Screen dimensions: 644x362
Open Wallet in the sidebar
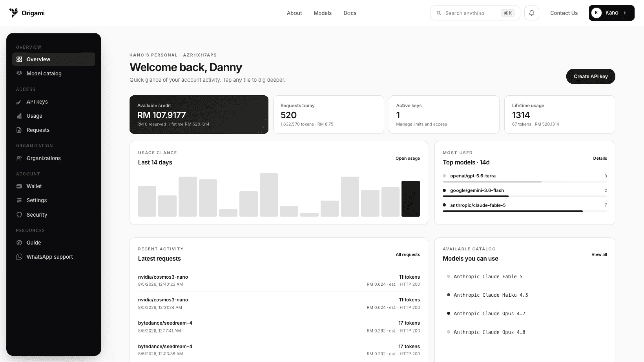pos(54,186)
